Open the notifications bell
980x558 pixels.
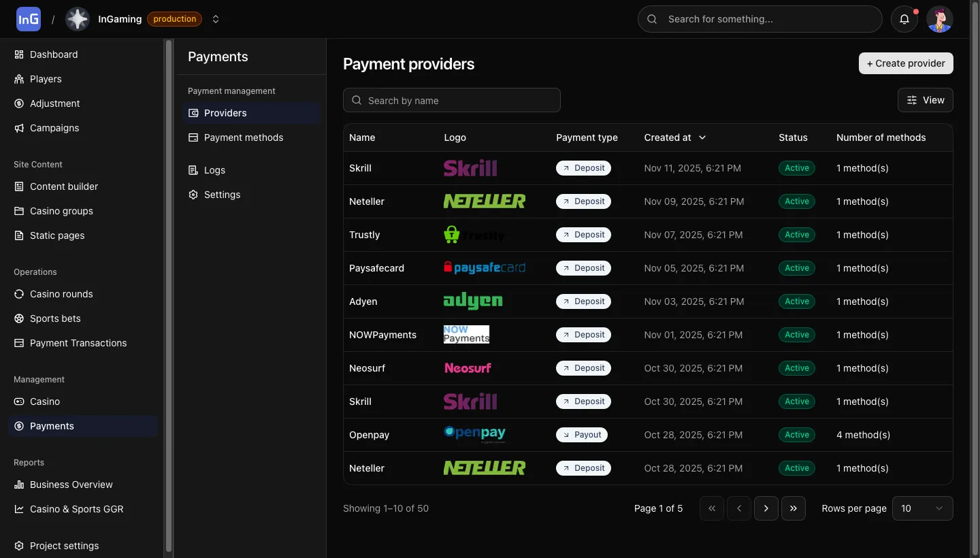(x=904, y=19)
